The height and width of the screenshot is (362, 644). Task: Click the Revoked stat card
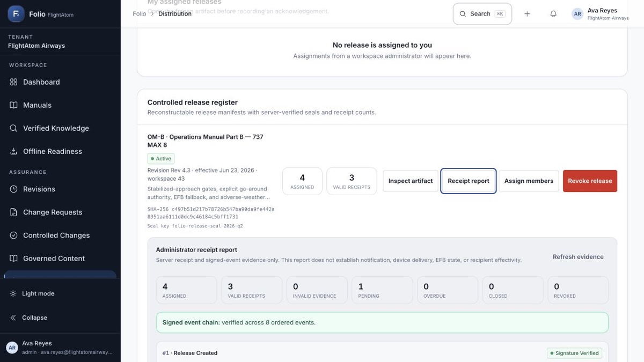578,290
